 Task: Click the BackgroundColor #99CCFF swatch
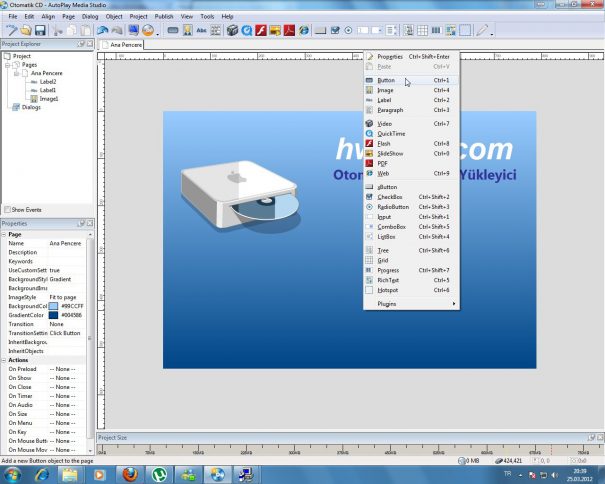pos(53,306)
